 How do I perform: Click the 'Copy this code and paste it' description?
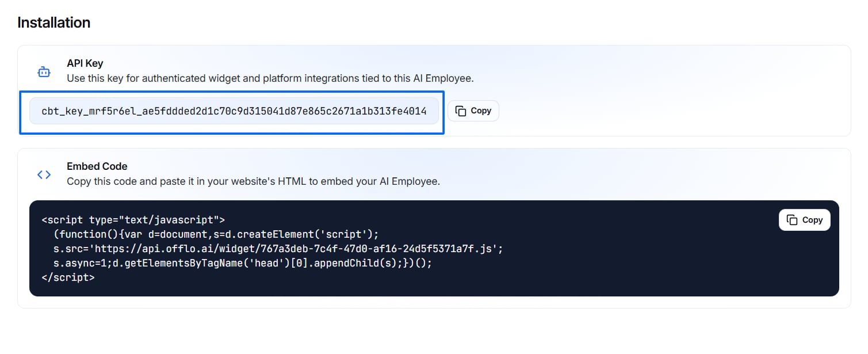click(x=253, y=181)
